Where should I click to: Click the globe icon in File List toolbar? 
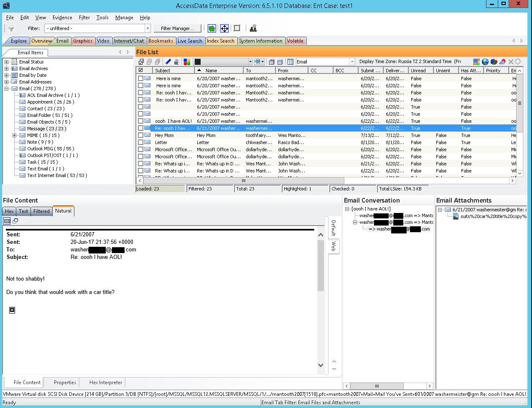[485, 62]
